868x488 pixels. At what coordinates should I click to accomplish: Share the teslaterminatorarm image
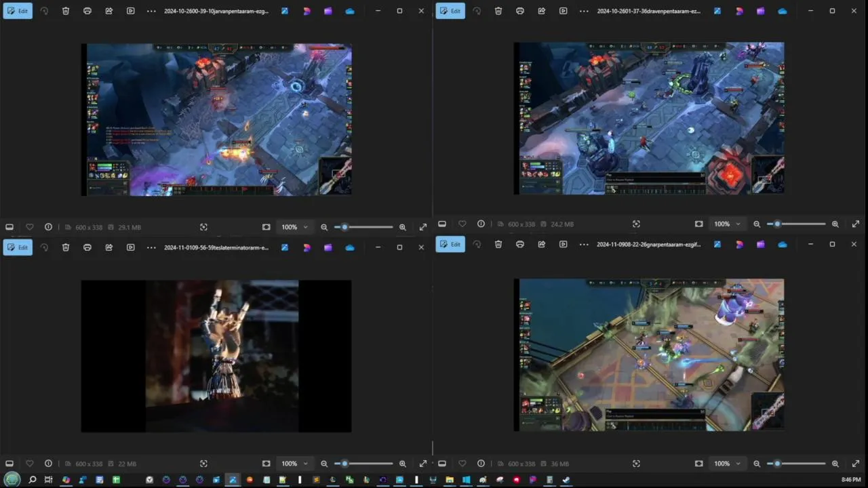(x=109, y=247)
